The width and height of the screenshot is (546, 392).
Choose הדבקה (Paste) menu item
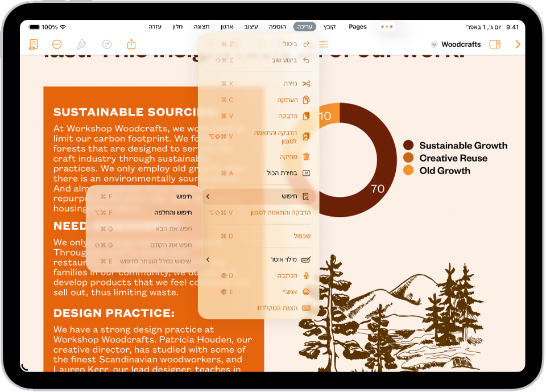258,116
